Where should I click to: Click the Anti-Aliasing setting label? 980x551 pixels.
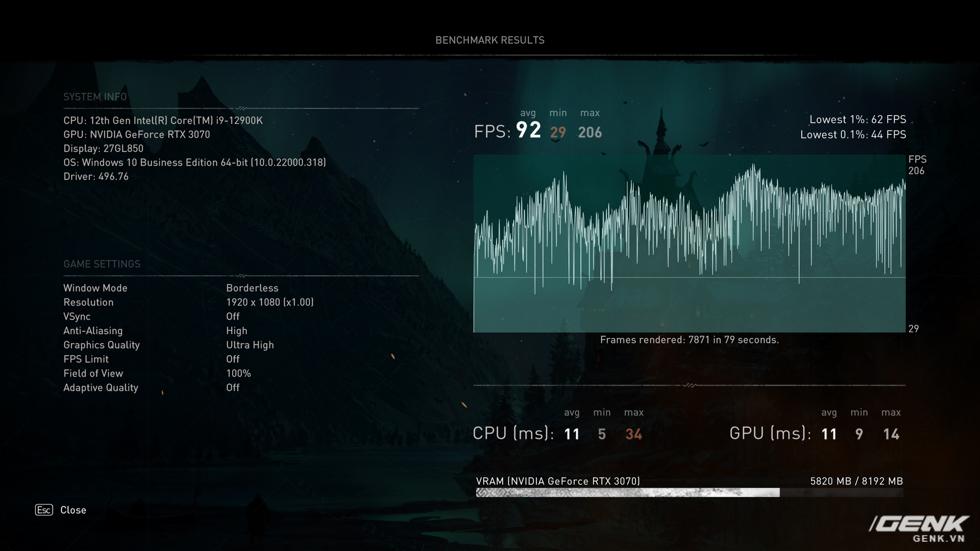tap(93, 331)
